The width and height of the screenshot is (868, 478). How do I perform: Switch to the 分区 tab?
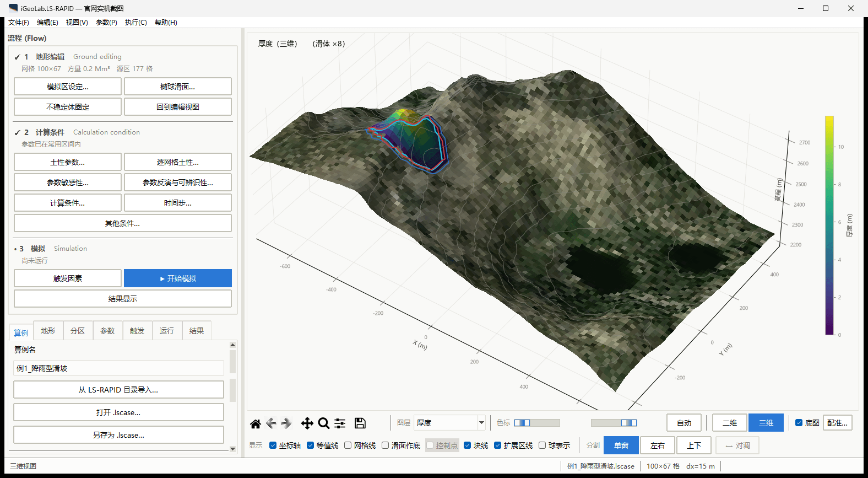tap(78, 331)
